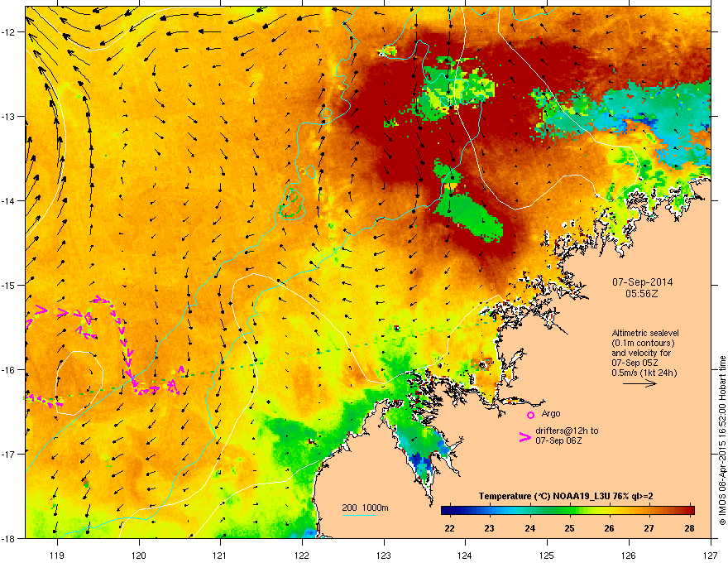Click the IMOS copyright timestamp text

pyautogui.click(x=722, y=440)
